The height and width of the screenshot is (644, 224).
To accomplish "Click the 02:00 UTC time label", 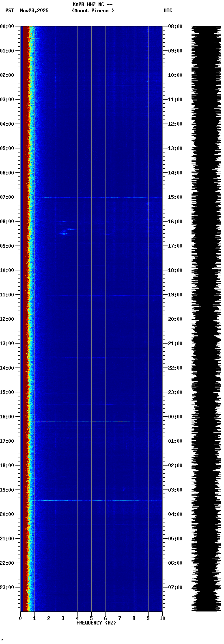I will pyautogui.click(x=175, y=466).
